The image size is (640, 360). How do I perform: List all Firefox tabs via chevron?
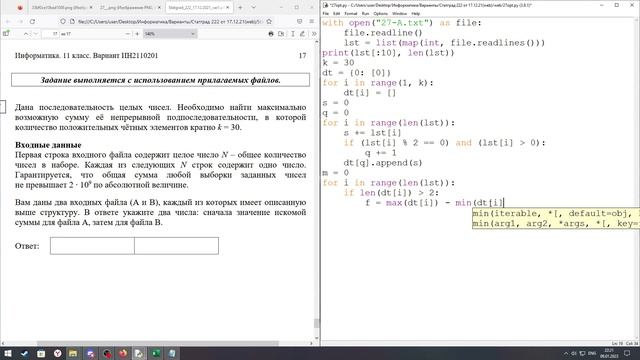point(253,7)
